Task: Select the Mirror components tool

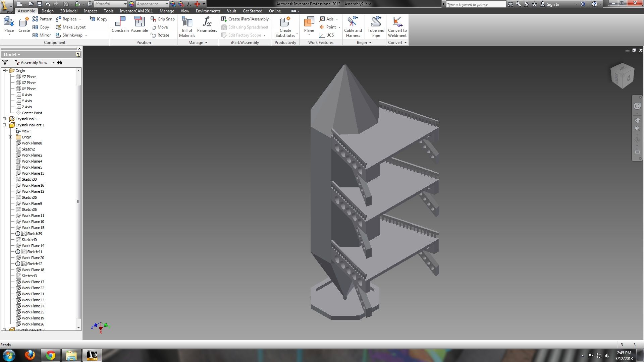Action: click(41, 35)
